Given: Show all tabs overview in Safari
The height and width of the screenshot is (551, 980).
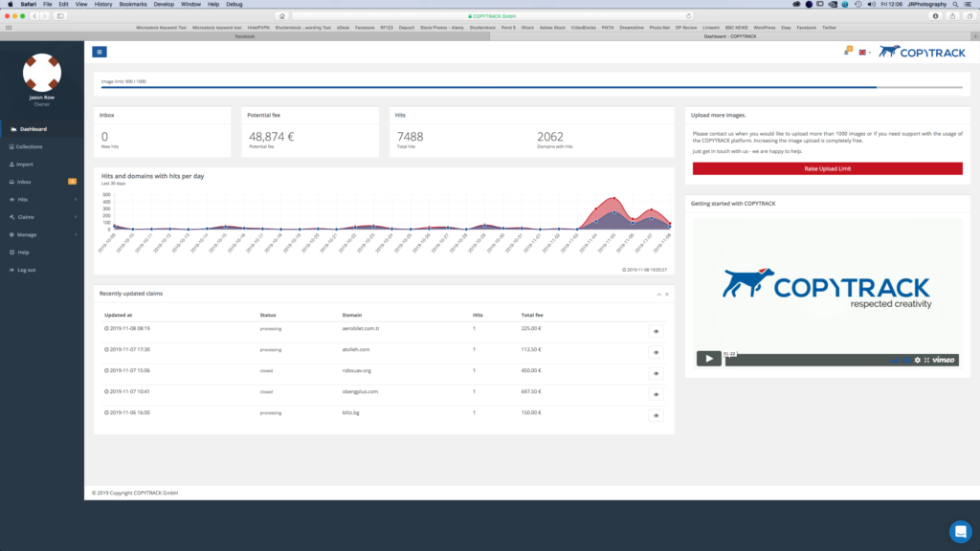Looking at the screenshot, I should coord(969,16).
